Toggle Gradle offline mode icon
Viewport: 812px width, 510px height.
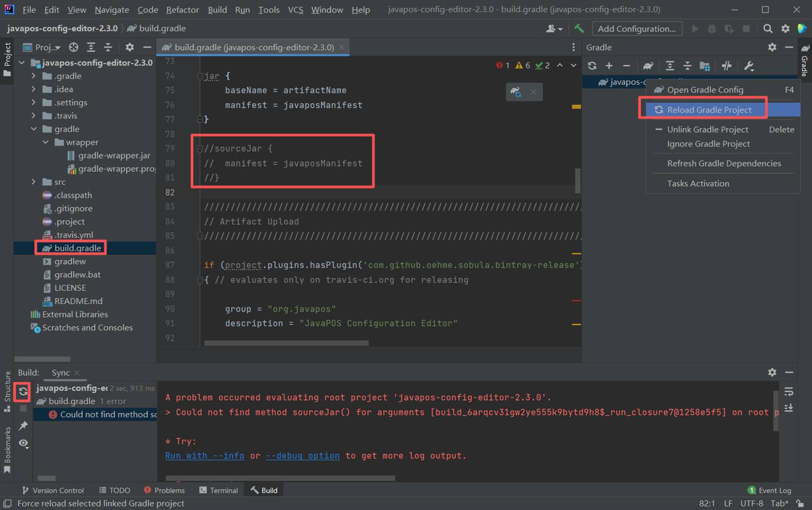point(727,66)
